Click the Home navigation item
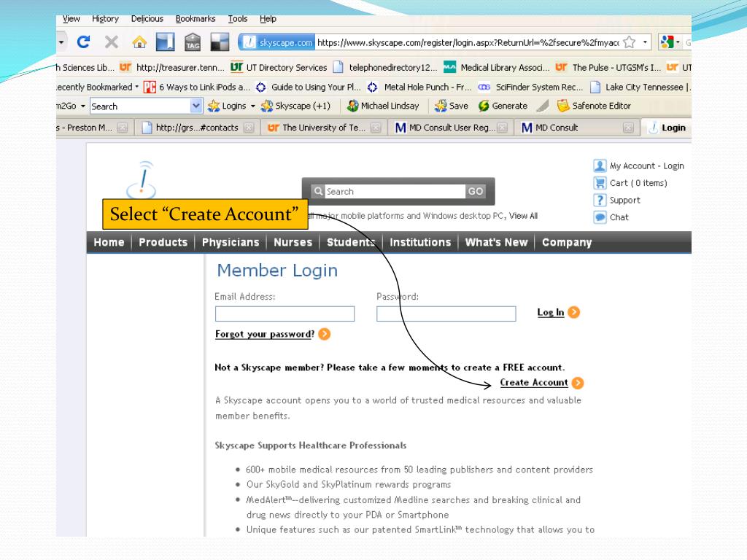This screenshot has height=560, width=747. pos(109,242)
